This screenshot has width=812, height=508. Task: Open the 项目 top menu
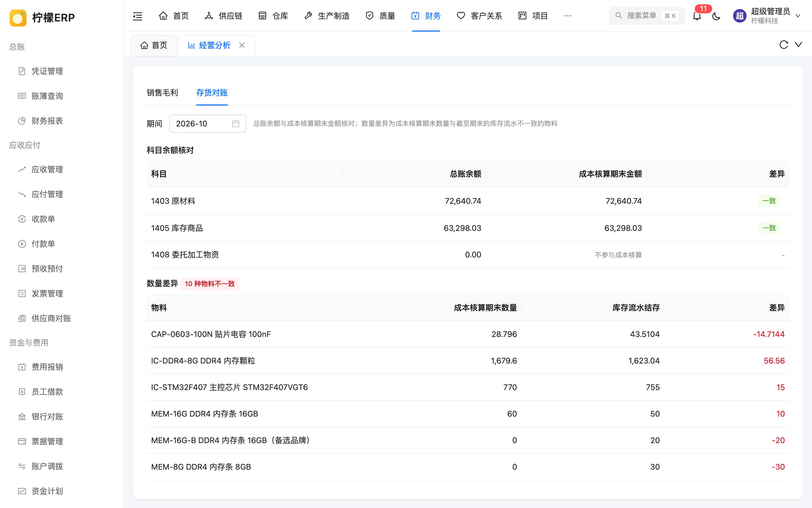(x=533, y=16)
